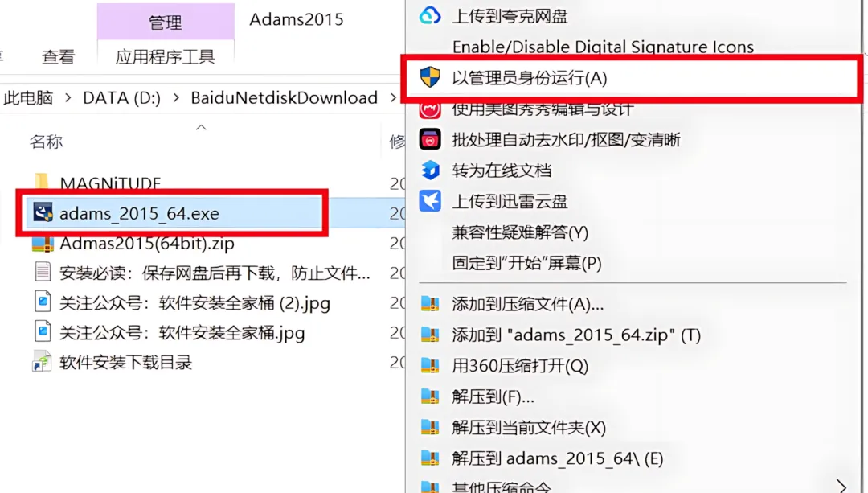Open the breadcrumb chevron after BaiduNetdiskDownload
Viewport: 868px width, 493px height.
coord(393,97)
